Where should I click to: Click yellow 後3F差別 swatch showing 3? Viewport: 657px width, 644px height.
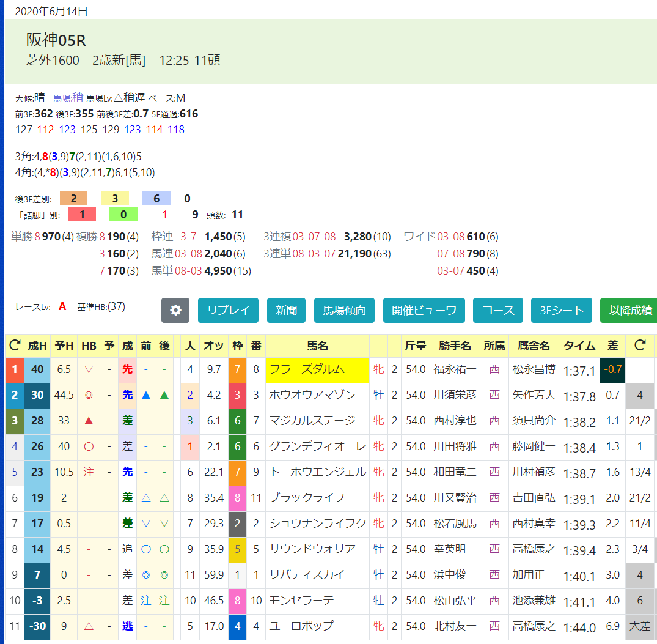pos(115,198)
